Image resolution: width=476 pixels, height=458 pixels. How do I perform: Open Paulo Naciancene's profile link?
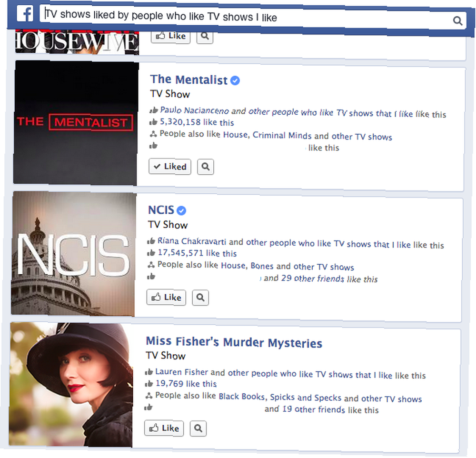pyautogui.click(x=195, y=110)
